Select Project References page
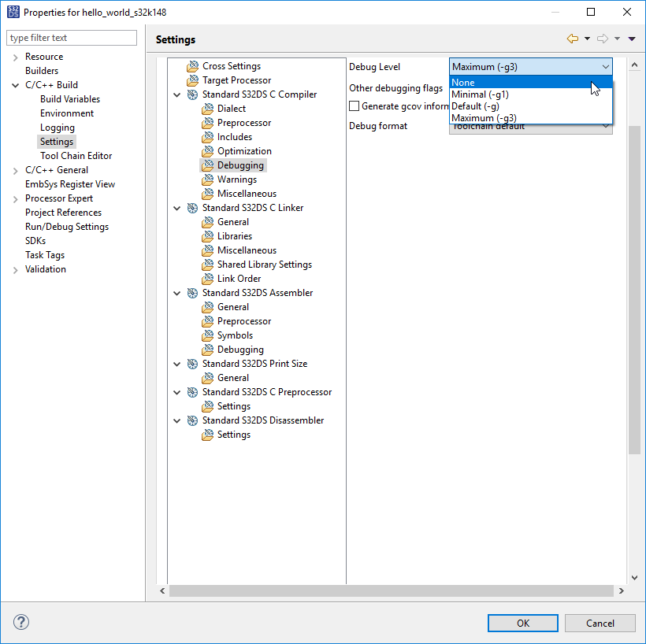Image resolution: width=646 pixels, height=644 pixels. click(x=63, y=213)
